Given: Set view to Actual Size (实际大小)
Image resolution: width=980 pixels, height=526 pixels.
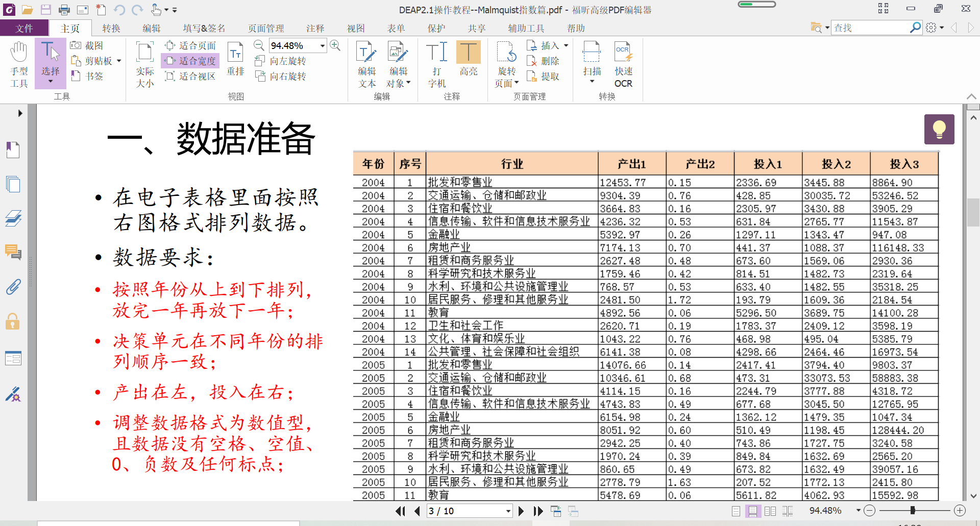Looking at the screenshot, I should [145, 64].
